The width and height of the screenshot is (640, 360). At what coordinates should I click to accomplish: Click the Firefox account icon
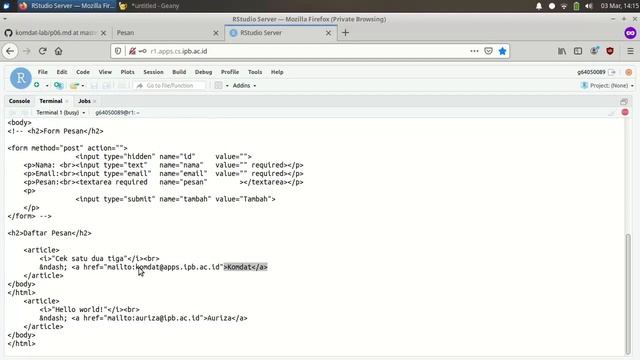click(x=594, y=51)
